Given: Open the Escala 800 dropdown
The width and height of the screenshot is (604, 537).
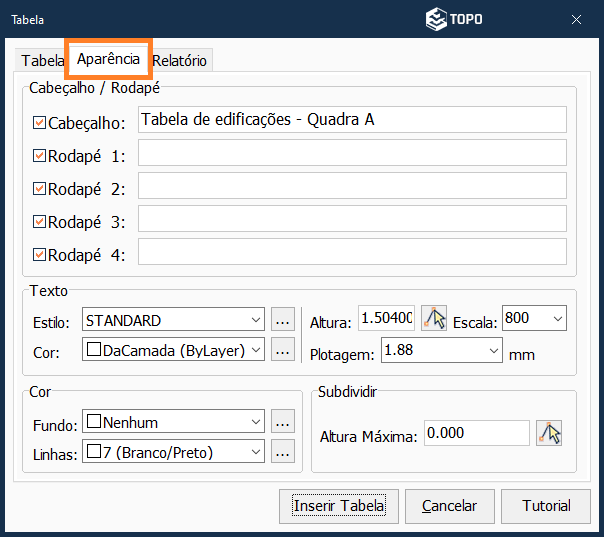Looking at the screenshot, I should pos(557,319).
